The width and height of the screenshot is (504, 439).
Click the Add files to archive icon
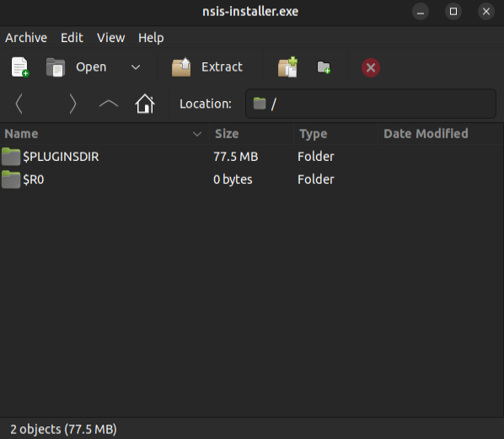287,67
